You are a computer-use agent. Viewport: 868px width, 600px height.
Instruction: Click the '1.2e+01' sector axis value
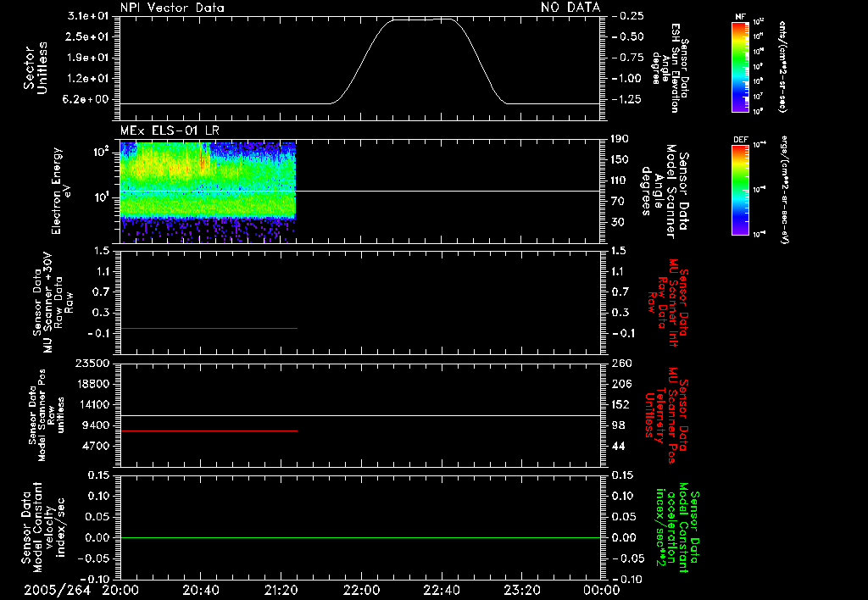88,78
